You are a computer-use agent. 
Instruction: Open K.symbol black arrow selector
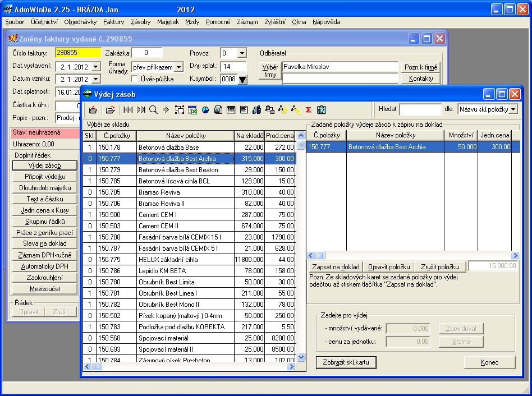(242, 79)
